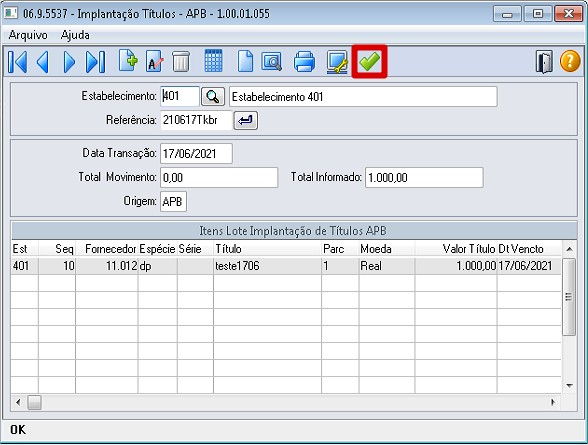Screen dimensions: 588x445
Task: Open the search magnifier toolbar icon
Action: tap(272, 61)
